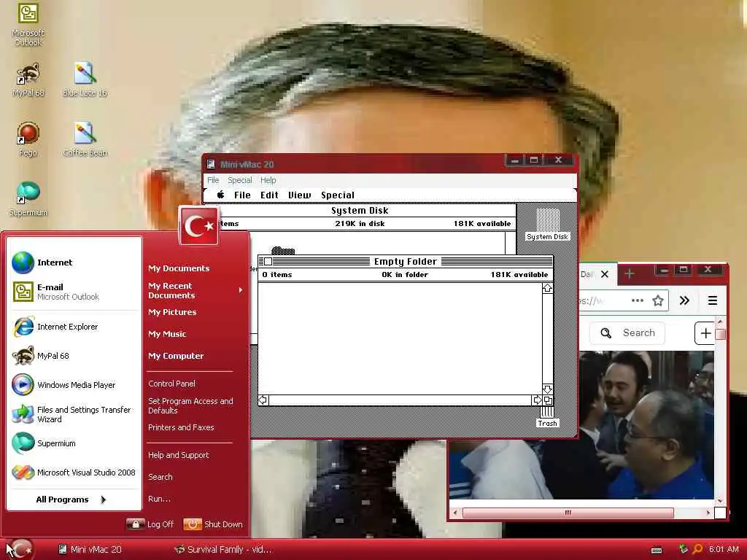Viewport: 747px width, 560px height.
Task: Open the Blue Lace 16 desktop icon
Action: [x=85, y=79]
